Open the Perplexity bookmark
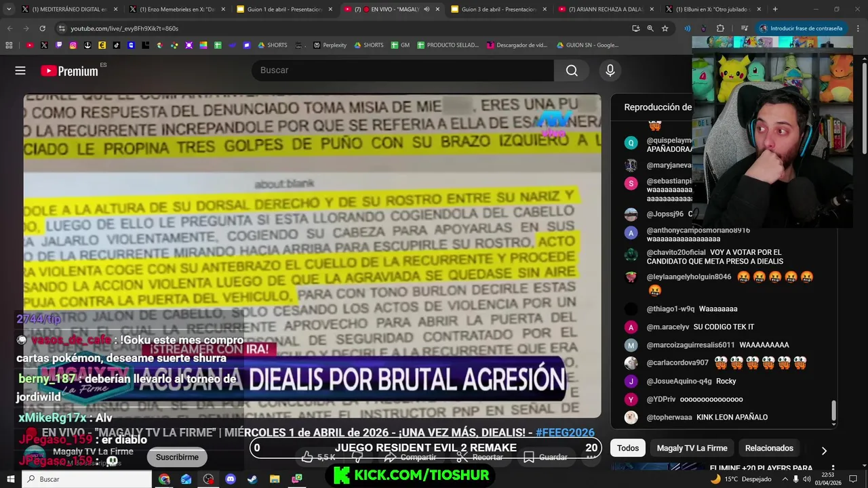This screenshot has height=488, width=868. tap(330, 45)
